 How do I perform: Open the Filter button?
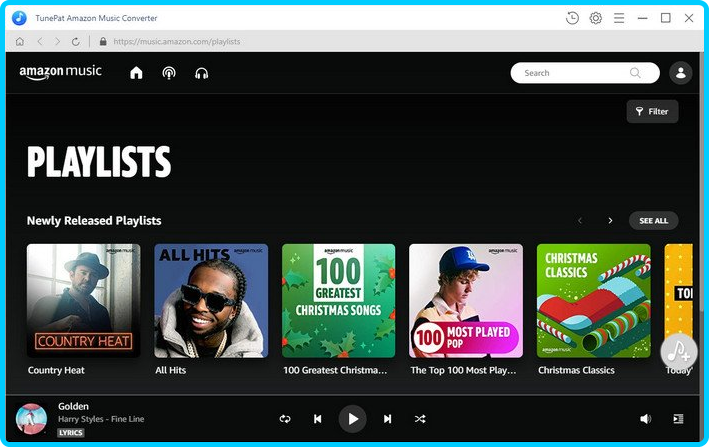click(x=652, y=111)
